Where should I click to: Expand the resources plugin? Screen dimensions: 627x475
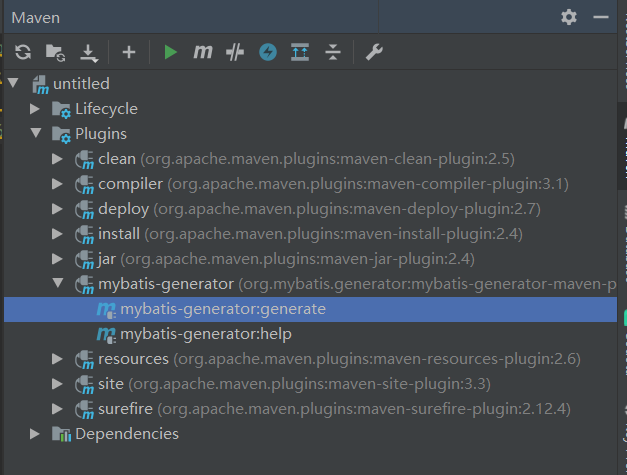(57, 359)
